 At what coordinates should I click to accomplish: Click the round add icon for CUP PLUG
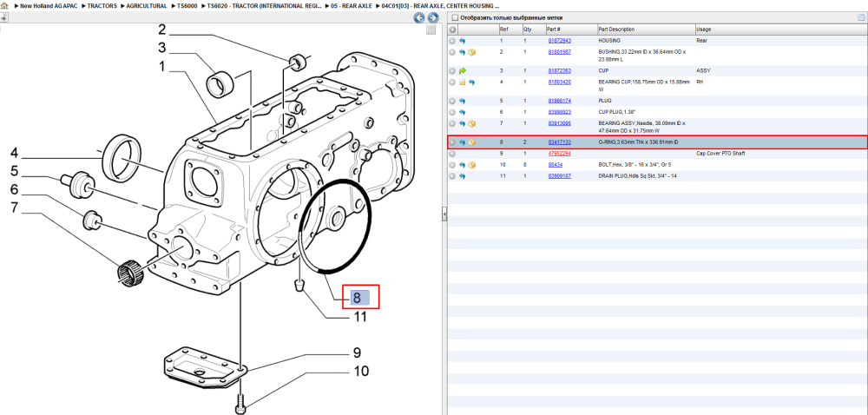click(x=452, y=112)
